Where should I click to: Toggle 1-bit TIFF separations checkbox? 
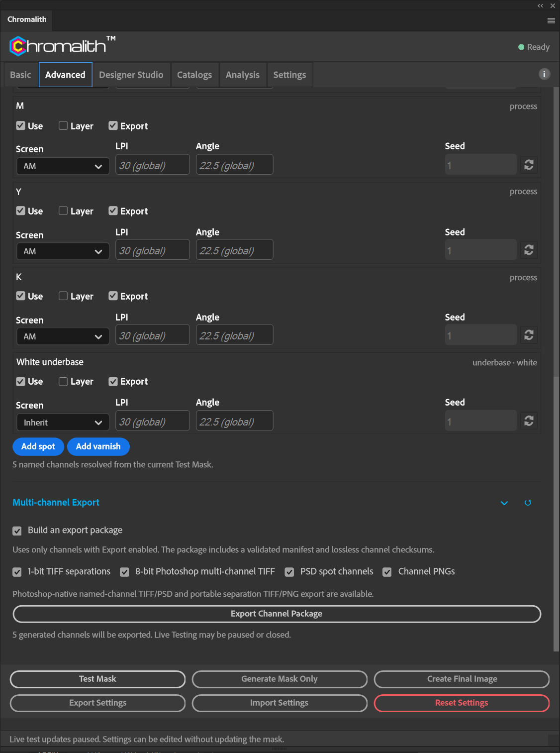click(x=17, y=572)
